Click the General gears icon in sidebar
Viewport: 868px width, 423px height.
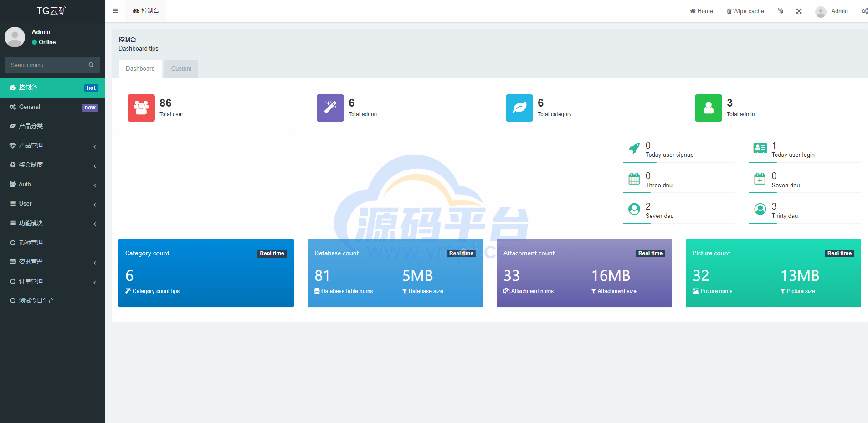pos(13,107)
